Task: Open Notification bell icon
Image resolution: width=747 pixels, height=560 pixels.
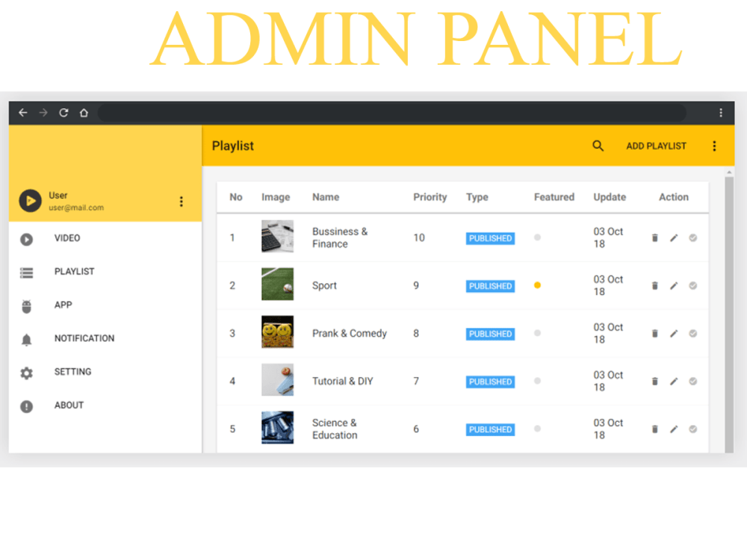Action: click(x=25, y=338)
